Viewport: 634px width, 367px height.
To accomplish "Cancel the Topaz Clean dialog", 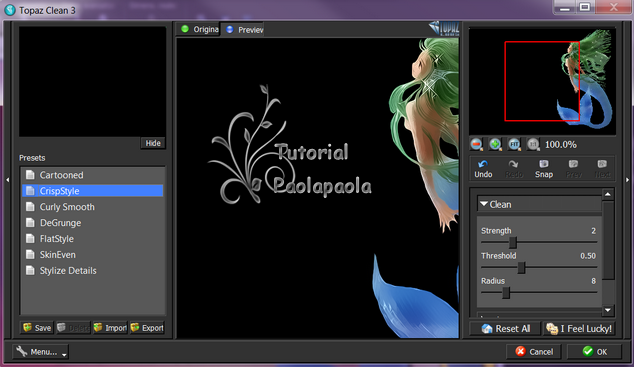I will [534, 352].
